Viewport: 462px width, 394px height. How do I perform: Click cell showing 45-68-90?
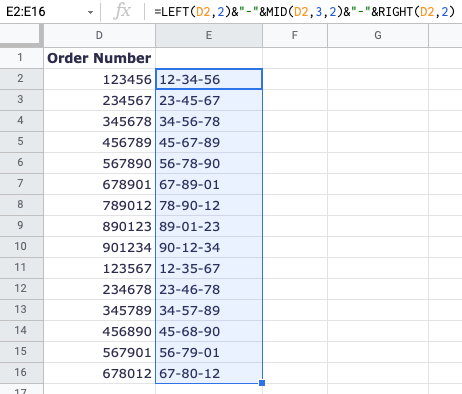(209, 331)
